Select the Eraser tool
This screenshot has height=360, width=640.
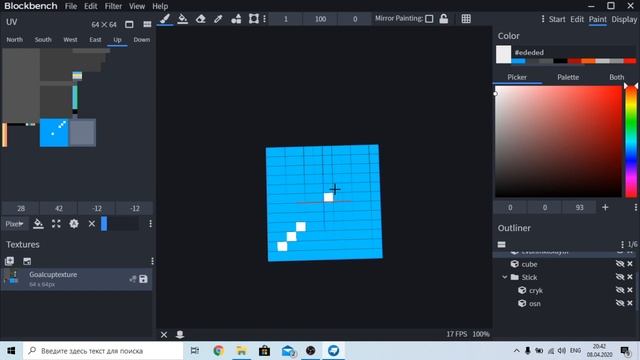coord(200,19)
